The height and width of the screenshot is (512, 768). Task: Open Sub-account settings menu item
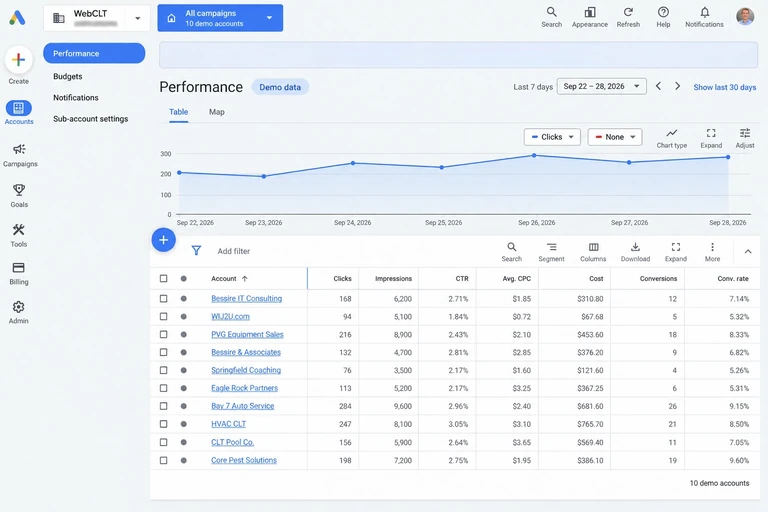91,119
